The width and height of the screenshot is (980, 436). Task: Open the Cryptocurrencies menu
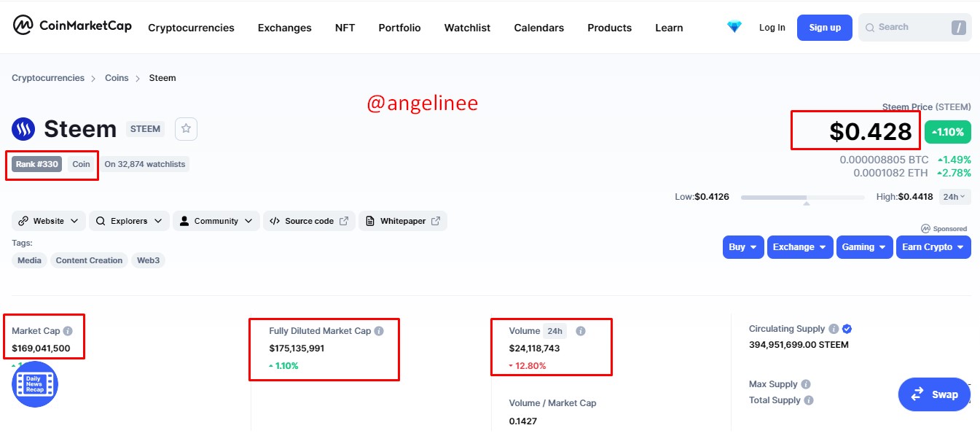[x=191, y=28]
